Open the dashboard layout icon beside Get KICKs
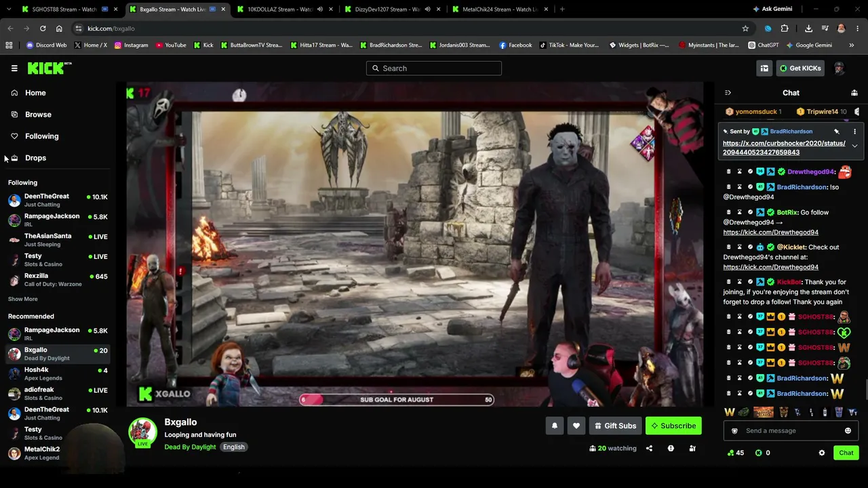 point(764,68)
